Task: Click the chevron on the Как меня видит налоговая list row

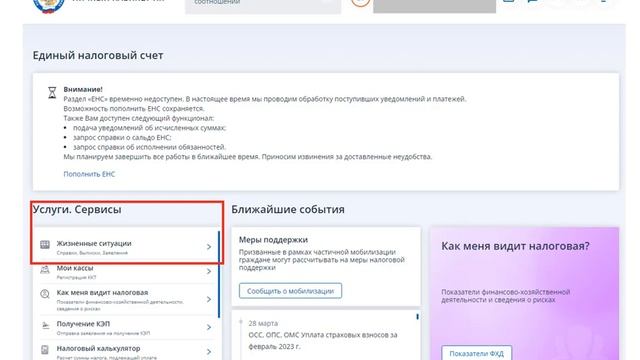Action: point(209,299)
